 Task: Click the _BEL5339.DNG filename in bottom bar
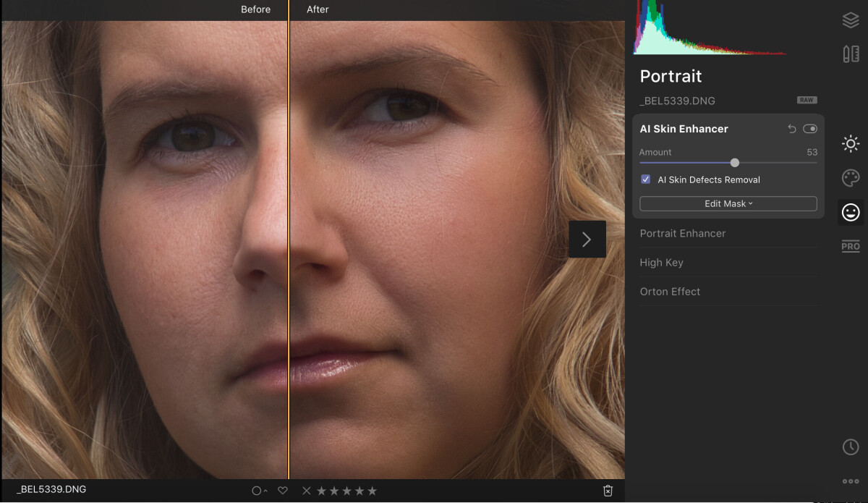(x=51, y=489)
